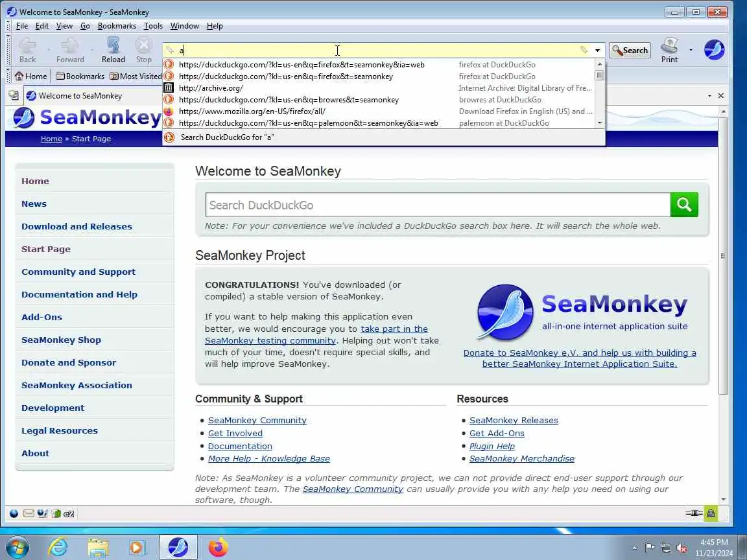
Task: Click the Home breadcrumb link
Action: [x=51, y=139]
